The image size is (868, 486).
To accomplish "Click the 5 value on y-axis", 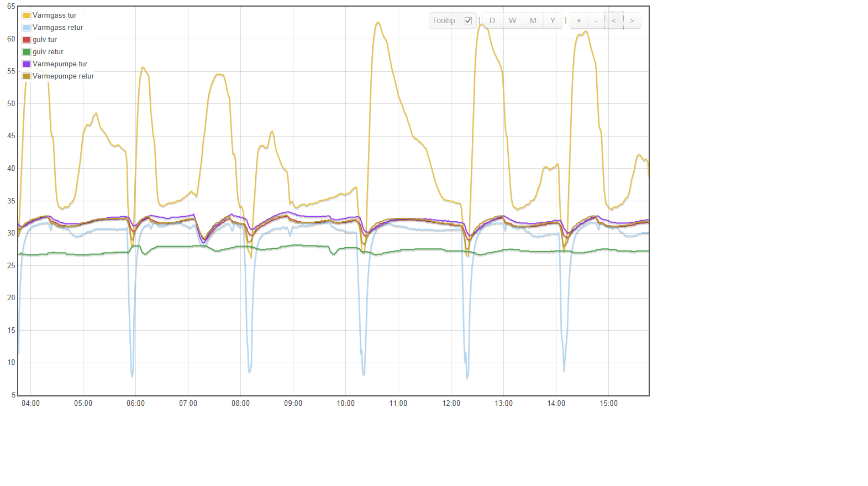I will coord(13,395).
